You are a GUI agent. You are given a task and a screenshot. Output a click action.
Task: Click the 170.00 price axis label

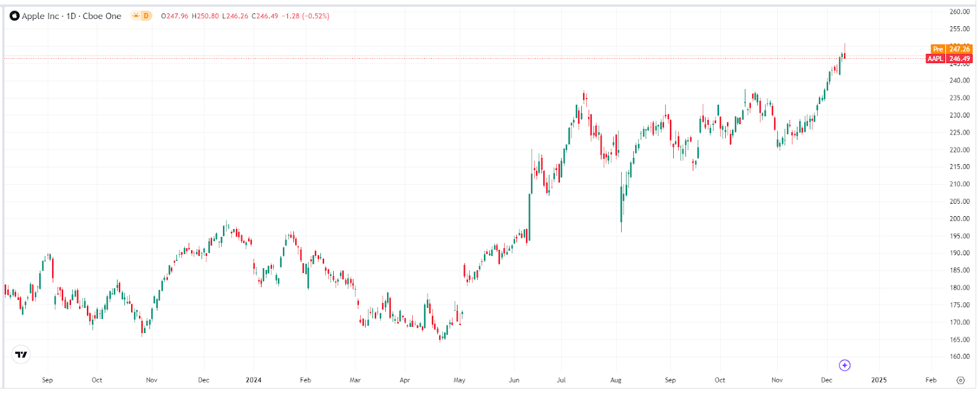959,322
